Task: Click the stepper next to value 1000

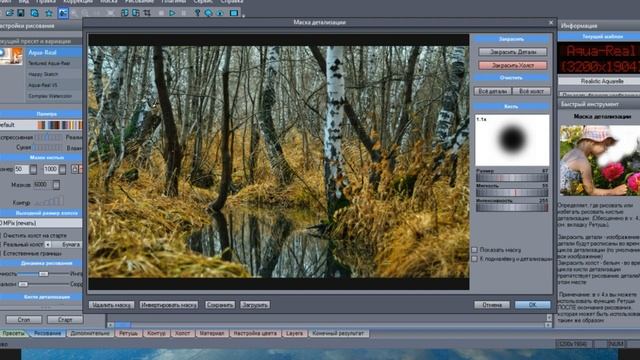Action: (62, 169)
